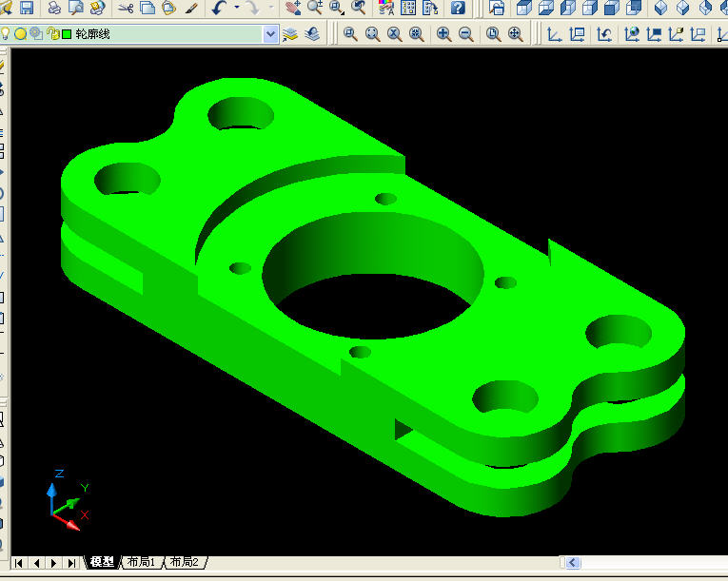Click the Named Views icon
Screen dimensions: 728x581
pos(497,8)
